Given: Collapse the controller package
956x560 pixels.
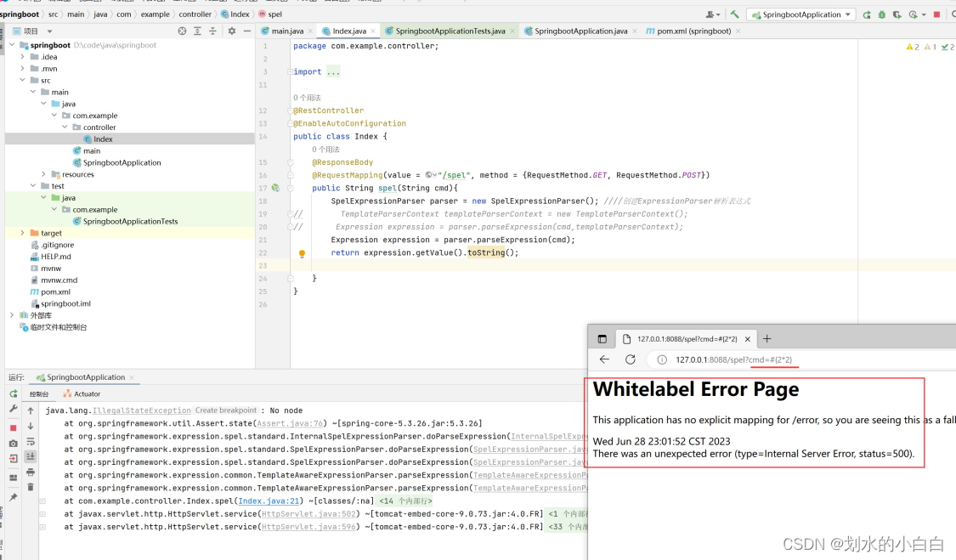Looking at the screenshot, I should [x=65, y=127].
